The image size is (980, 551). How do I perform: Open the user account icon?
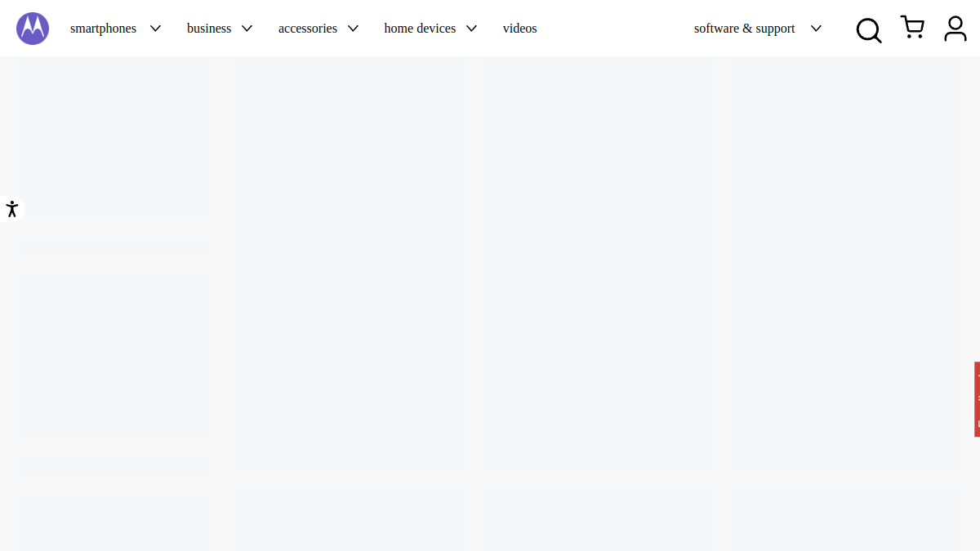pyautogui.click(x=955, y=29)
